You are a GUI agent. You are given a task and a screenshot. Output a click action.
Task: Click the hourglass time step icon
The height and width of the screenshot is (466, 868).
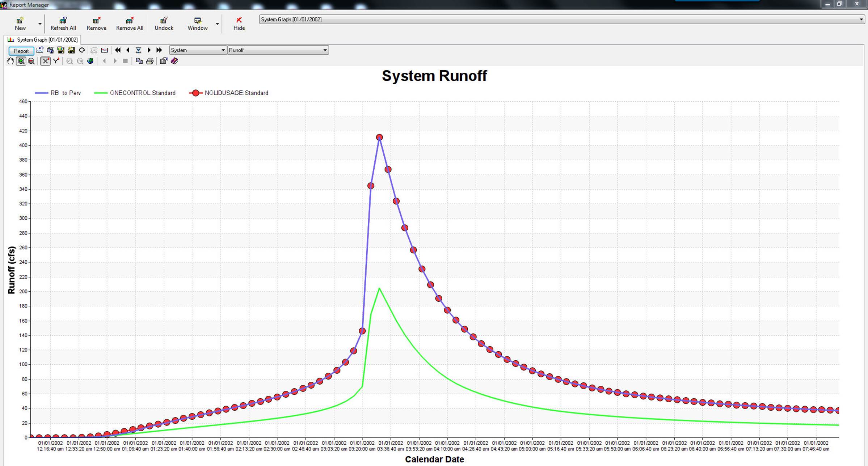coord(138,50)
